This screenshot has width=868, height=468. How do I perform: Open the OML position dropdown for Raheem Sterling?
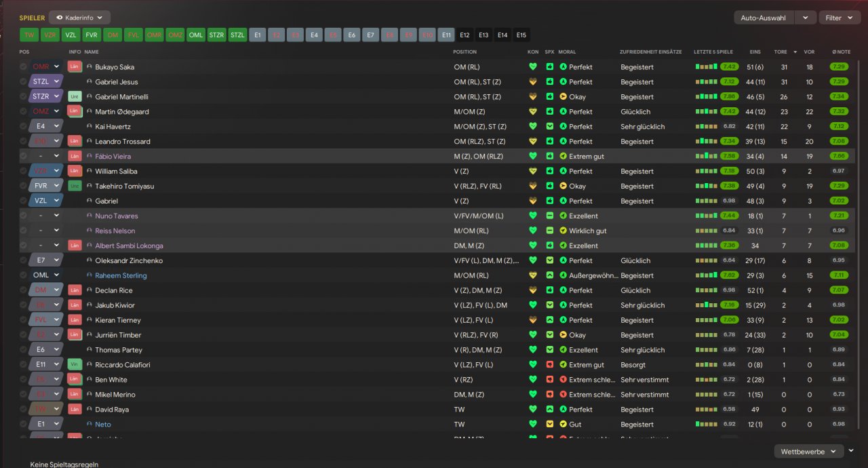coord(46,275)
